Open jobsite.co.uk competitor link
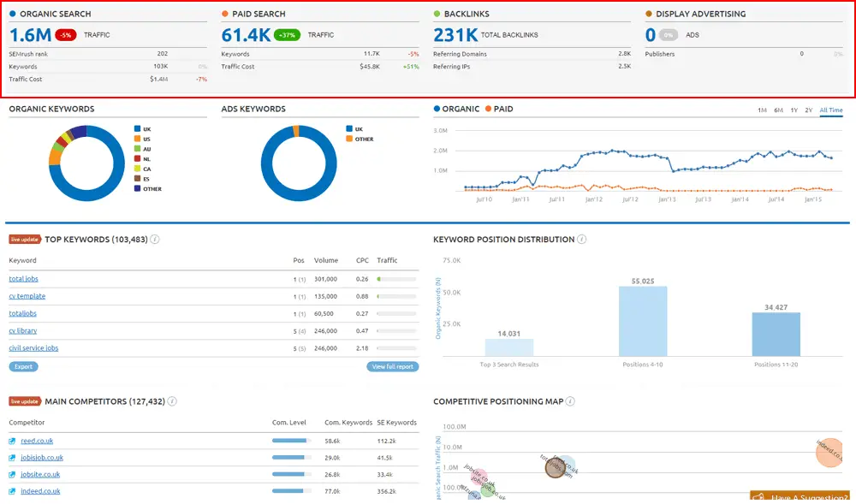Screen dimensions: 856x504 pyautogui.click(x=40, y=475)
